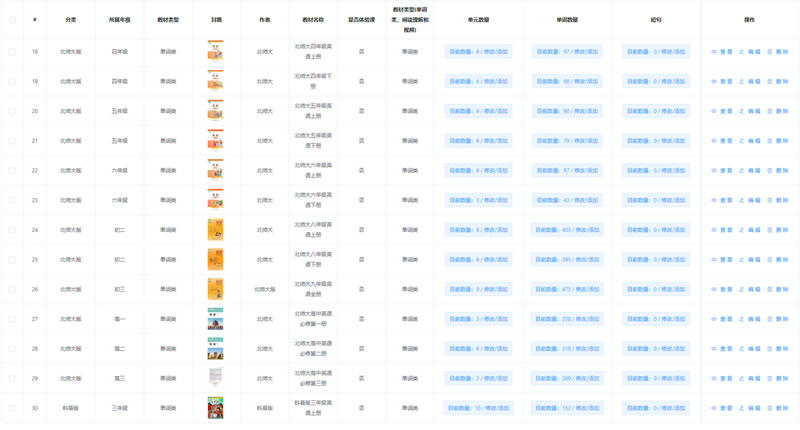The height and width of the screenshot is (430, 800).
Task: Open the cover thumbnail of row 24
Action: pyautogui.click(x=215, y=230)
